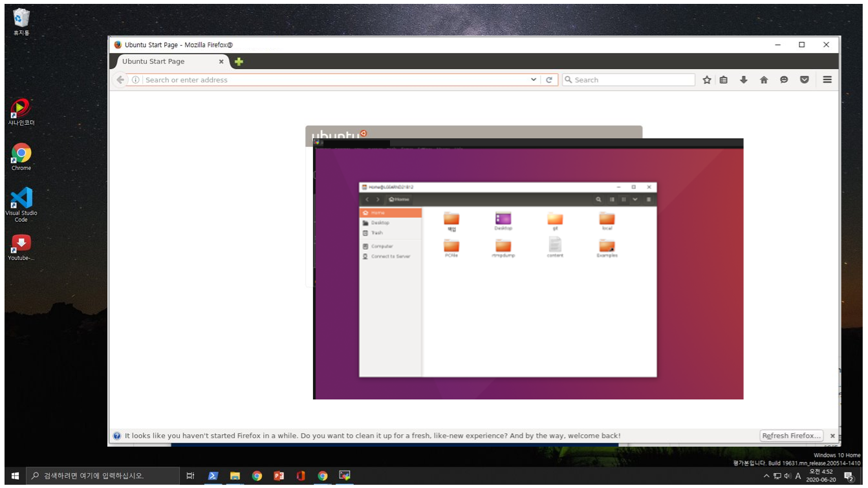
Task: Switch Files to list view
Action: coord(612,200)
